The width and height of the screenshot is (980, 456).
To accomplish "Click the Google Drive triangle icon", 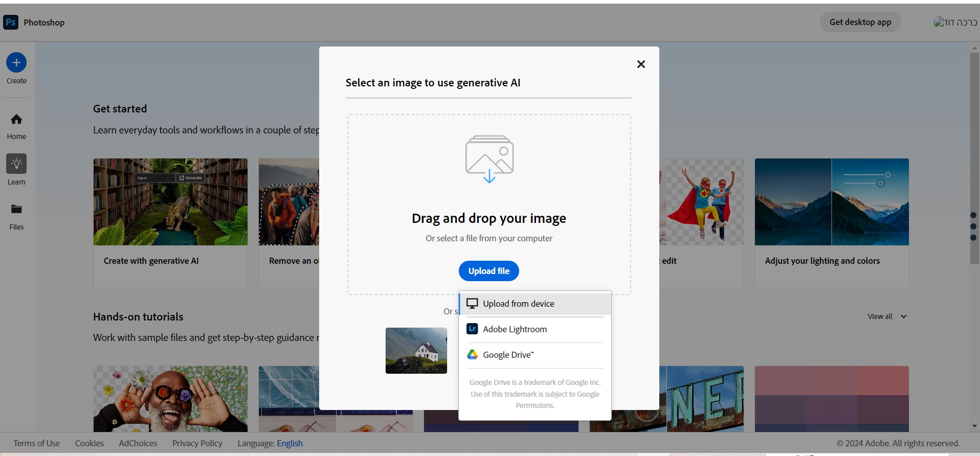I will point(472,355).
